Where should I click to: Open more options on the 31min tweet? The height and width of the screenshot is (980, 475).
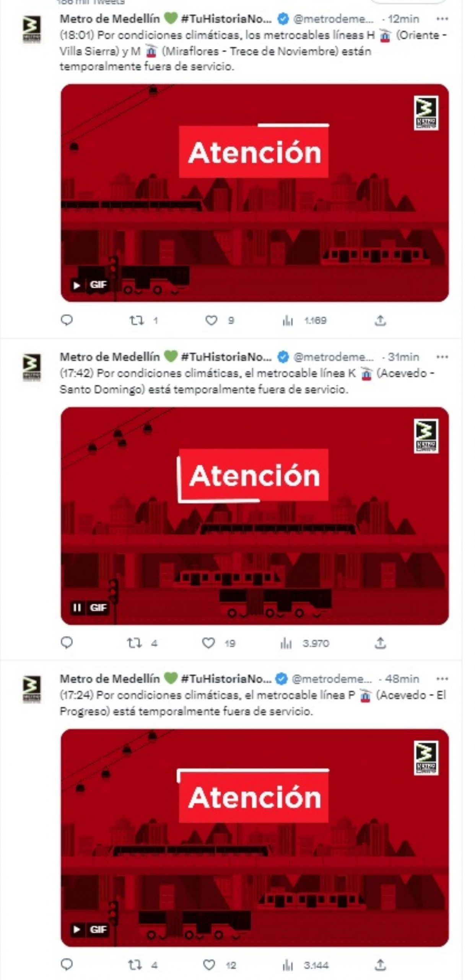(442, 357)
